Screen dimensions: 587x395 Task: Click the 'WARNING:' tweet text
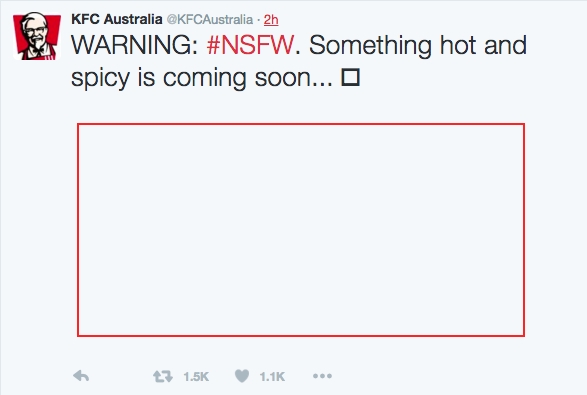pos(134,45)
